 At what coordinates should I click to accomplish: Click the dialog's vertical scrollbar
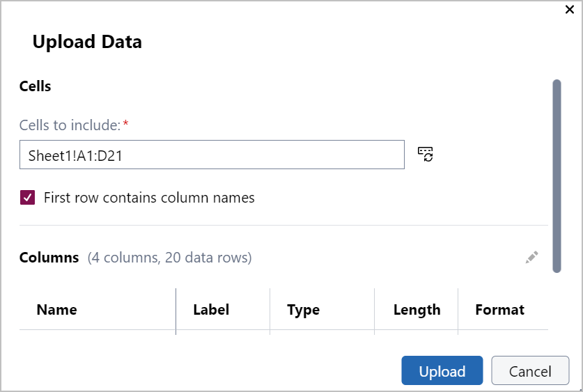(557, 175)
